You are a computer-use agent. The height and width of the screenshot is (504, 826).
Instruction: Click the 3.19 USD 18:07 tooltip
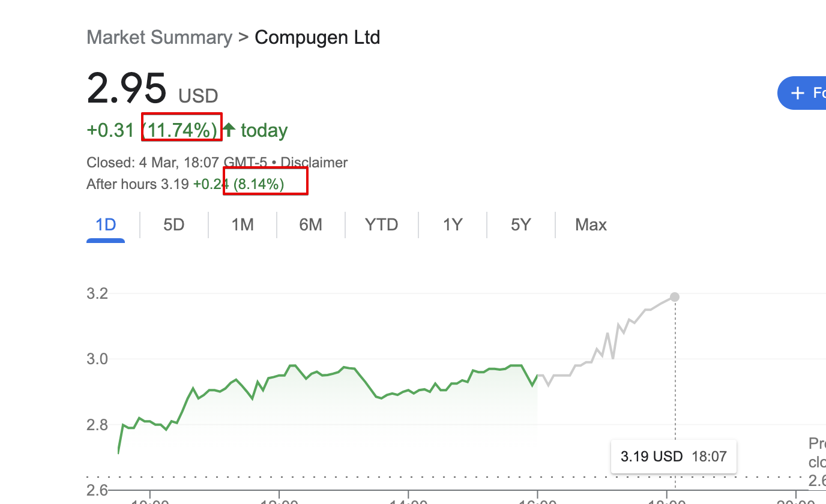(674, 457)
